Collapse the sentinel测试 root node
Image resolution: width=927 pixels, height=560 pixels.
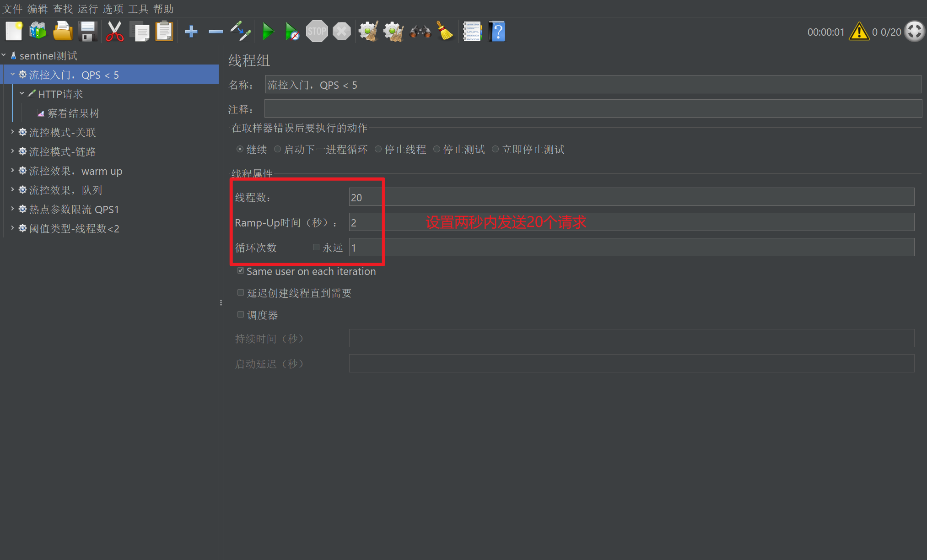[4, 55]
